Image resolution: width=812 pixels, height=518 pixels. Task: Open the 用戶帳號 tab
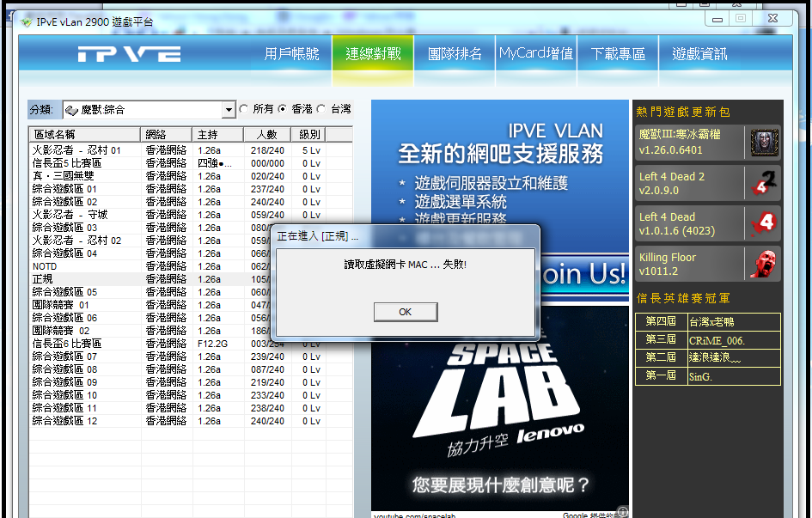[x=291, y=53]
